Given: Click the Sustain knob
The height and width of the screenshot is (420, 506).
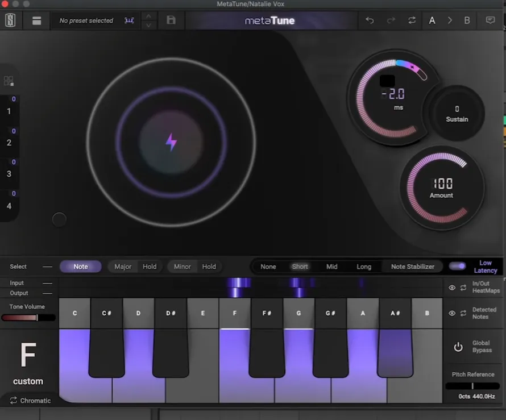Looking at the screenshot, I should (457, 113).
